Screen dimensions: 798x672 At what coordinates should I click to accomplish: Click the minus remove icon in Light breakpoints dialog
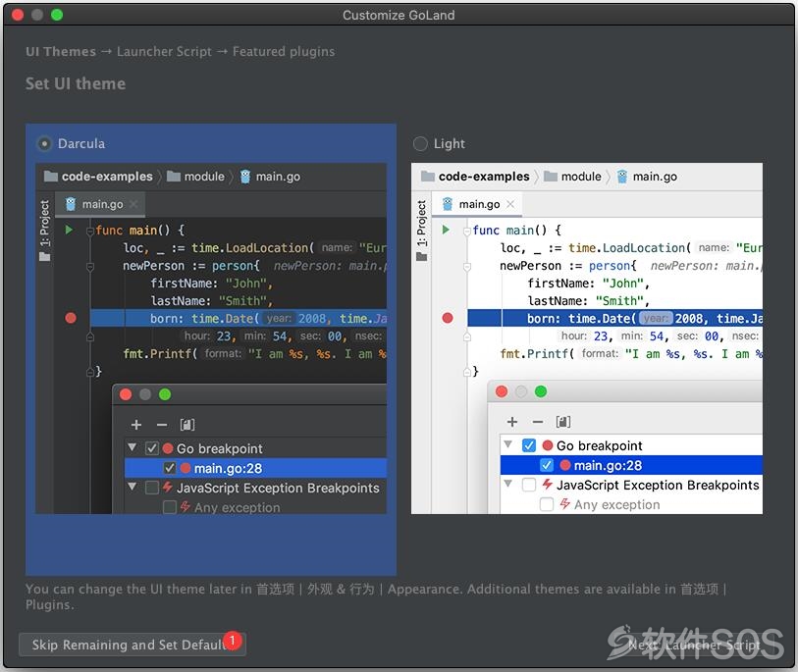(538, 422)
